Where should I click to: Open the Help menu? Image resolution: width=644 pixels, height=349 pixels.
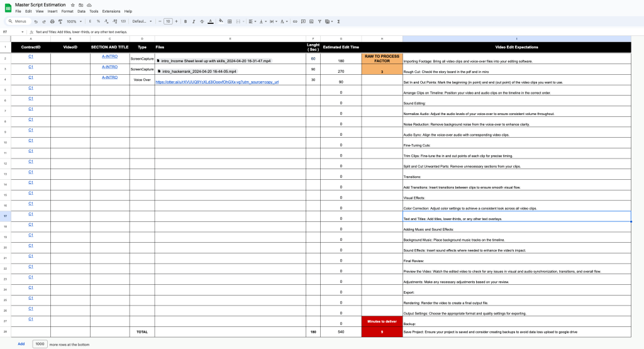point(128,11)
